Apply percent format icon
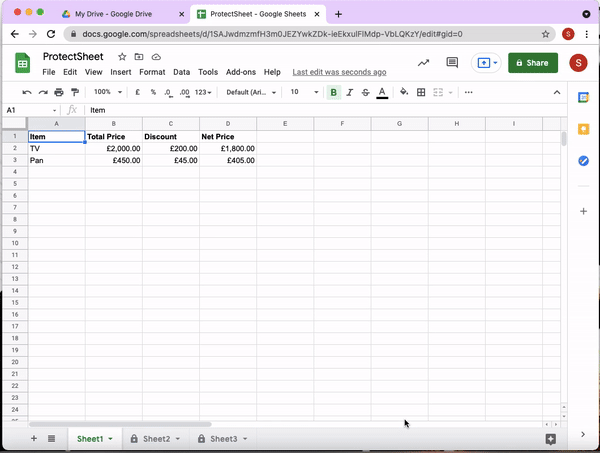 click(x=153, y=92)
